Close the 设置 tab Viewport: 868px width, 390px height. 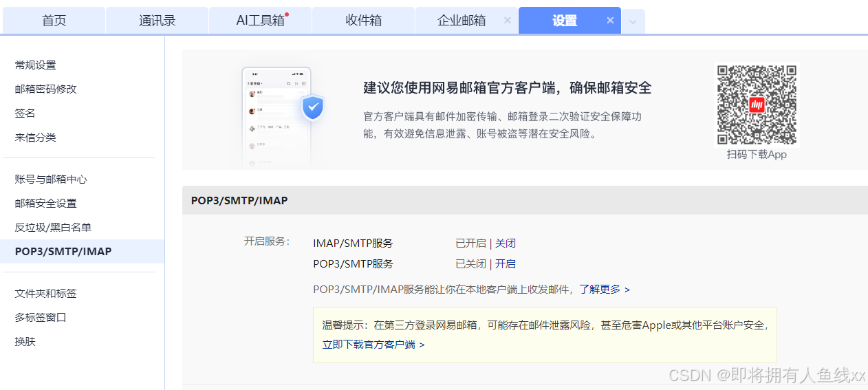tap(610, 21)
